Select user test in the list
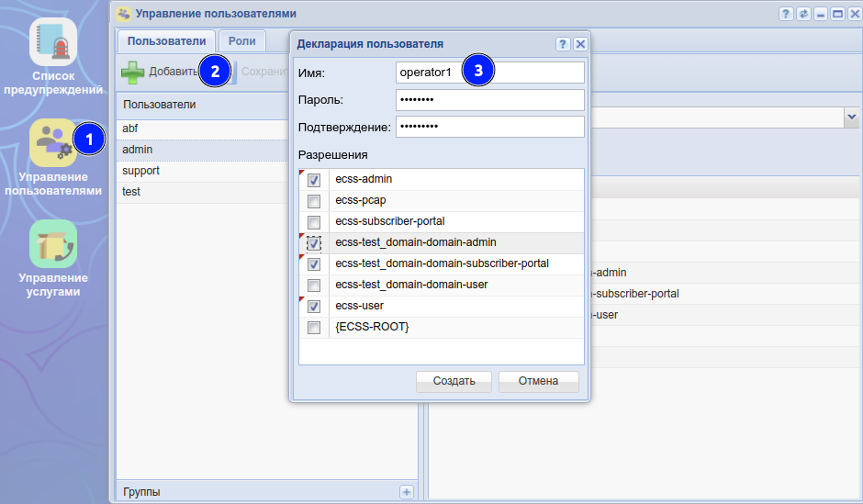 tap(203, 192)
